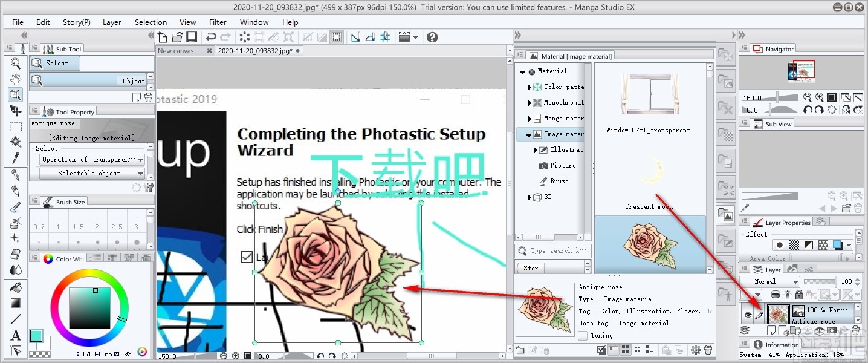This screenshot has height=363, width=868.
Task: Select the Brush material folder
Action: [559, 181]
